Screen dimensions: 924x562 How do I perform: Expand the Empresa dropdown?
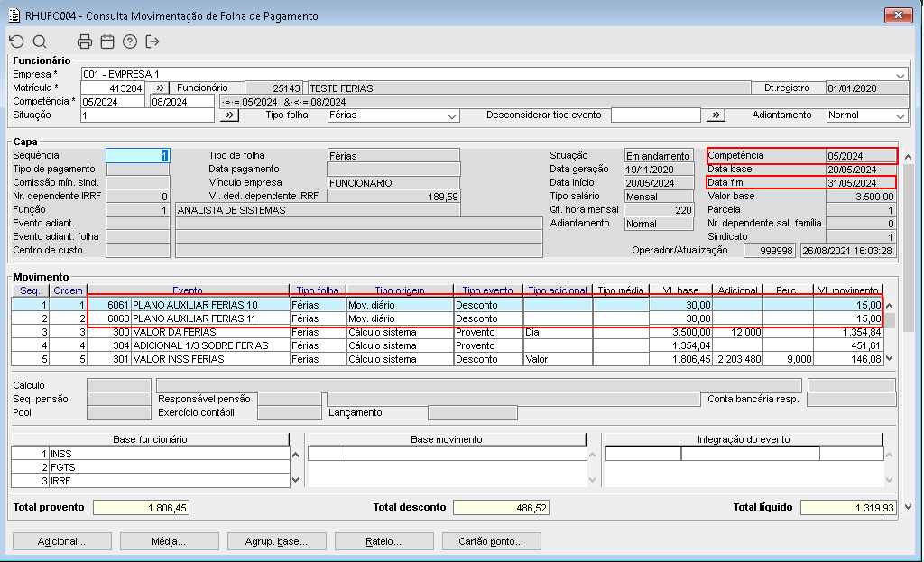(x=901, y=75)
